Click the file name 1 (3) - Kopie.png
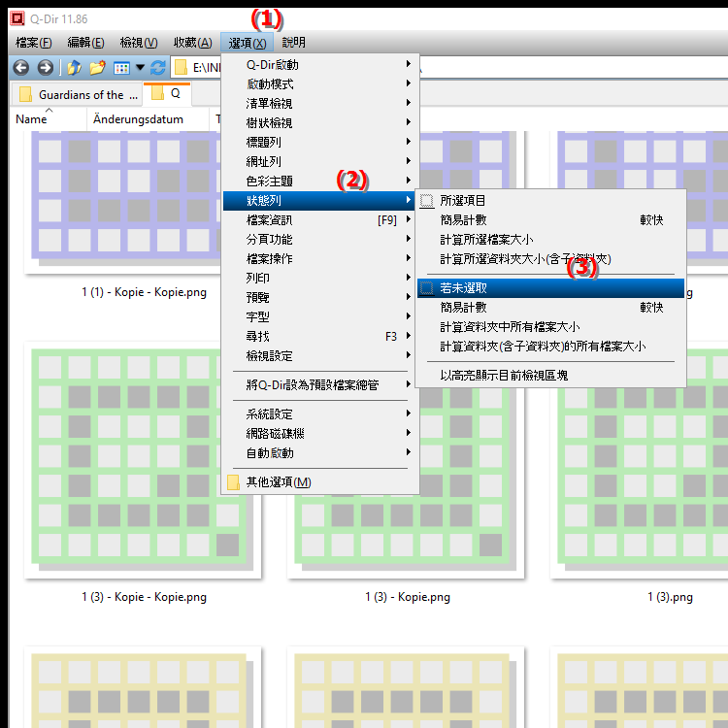This screenshot has width=728, height=728. (408, 597)
